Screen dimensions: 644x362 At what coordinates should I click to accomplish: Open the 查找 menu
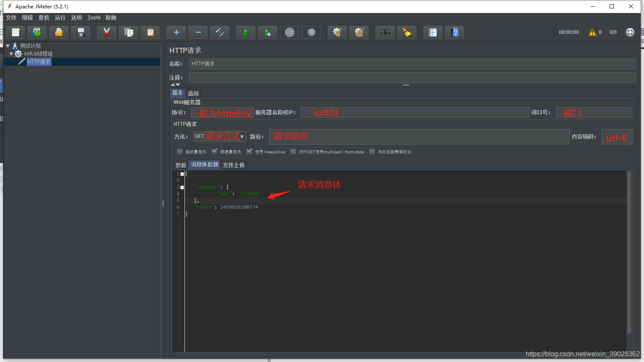(44, 18)
